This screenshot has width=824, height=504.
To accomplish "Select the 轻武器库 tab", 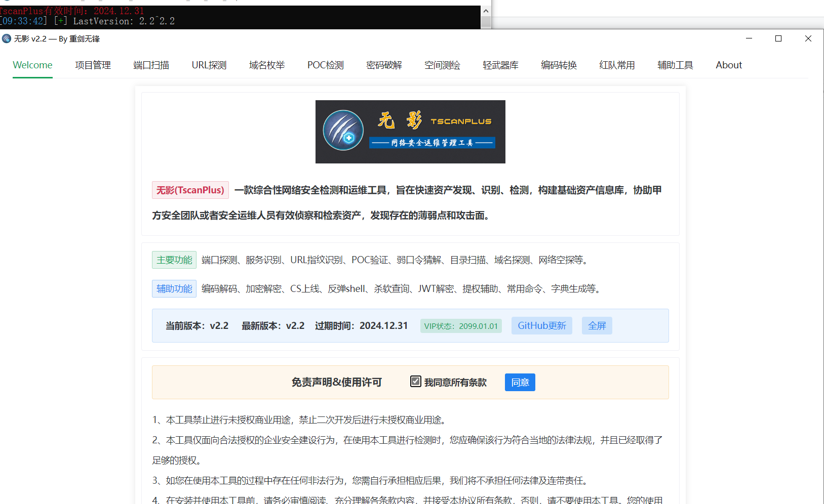I will [500, 65].
